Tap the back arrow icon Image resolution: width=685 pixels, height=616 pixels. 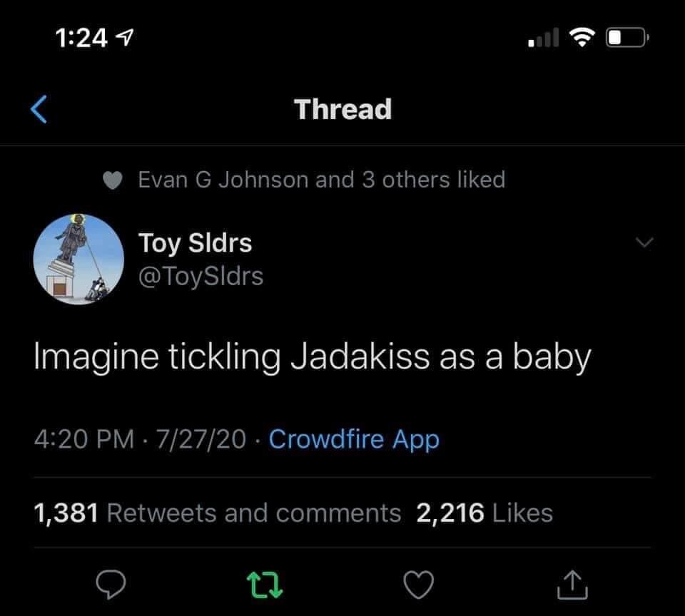click(40, 110)
